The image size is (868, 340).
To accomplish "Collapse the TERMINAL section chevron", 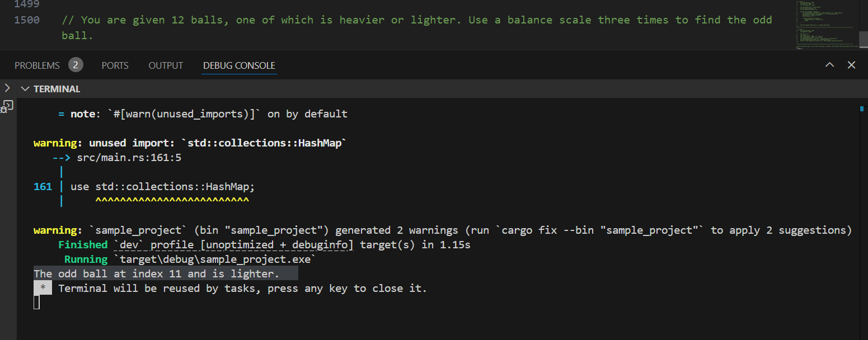I will click(25, 89).
